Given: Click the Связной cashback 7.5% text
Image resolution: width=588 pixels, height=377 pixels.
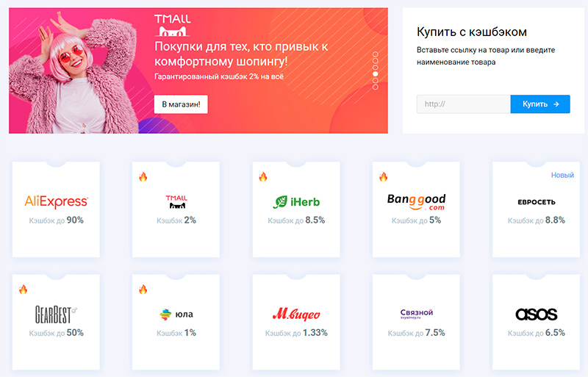Looking at the screenshot, I should (x=416, y=333).
